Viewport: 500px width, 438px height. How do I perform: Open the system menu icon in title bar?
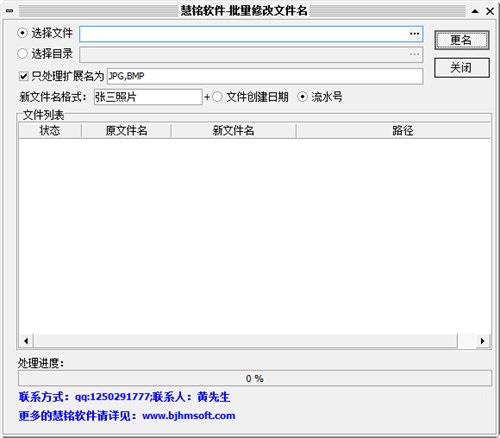tap(10, 11)
